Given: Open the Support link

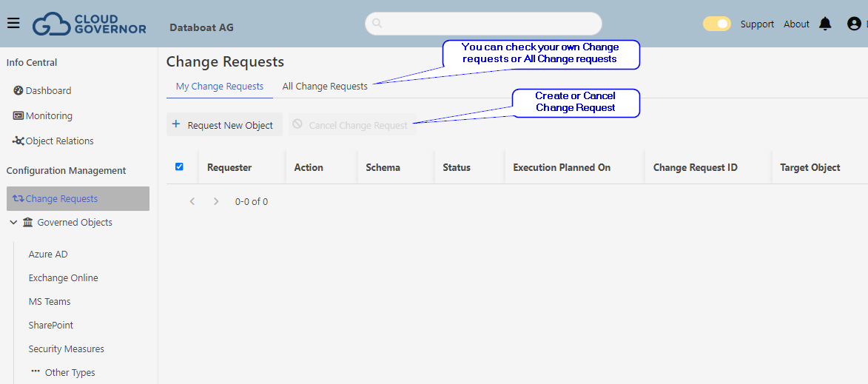Looking at the screenshot, I should tap(757, 24).
